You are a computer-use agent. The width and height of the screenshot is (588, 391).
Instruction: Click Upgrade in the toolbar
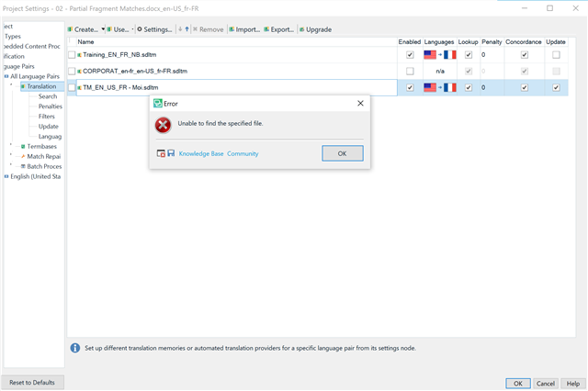(x=315, y=29)
